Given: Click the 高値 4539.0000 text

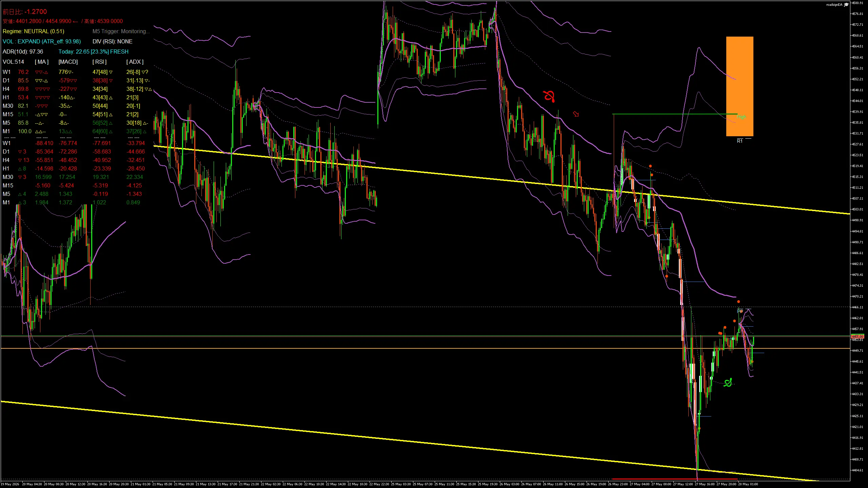Looking at the screenshot, I should (x=103, y=21).
